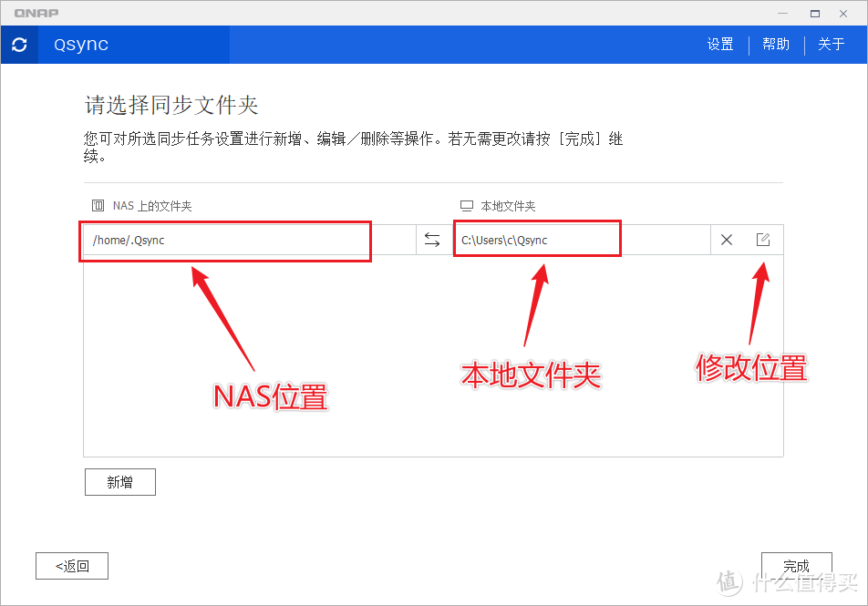Remove the sync pair with the X icon

point(726,239)
